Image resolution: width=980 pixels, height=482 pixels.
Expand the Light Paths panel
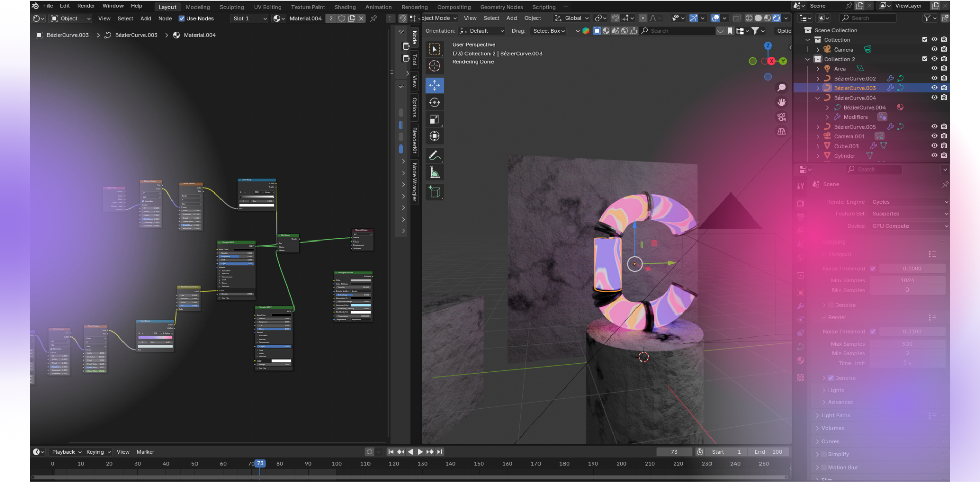[x=836, y=416]
